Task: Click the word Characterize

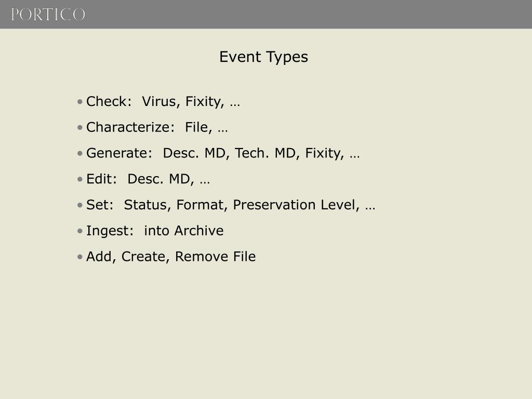Action: coord(128,127)
